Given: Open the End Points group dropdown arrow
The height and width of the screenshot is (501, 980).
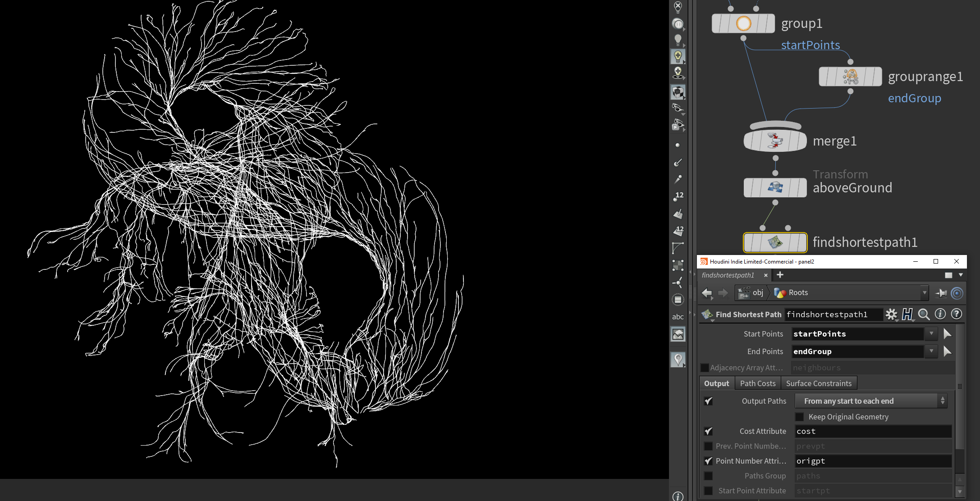Looking at the screenshot, I should tap(931, 351).
